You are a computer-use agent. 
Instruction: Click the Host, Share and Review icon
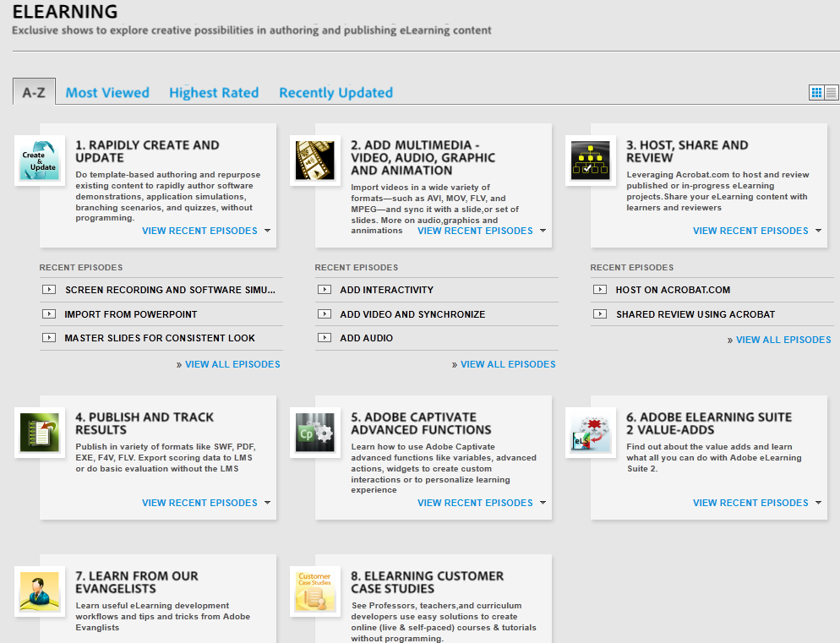591,161
